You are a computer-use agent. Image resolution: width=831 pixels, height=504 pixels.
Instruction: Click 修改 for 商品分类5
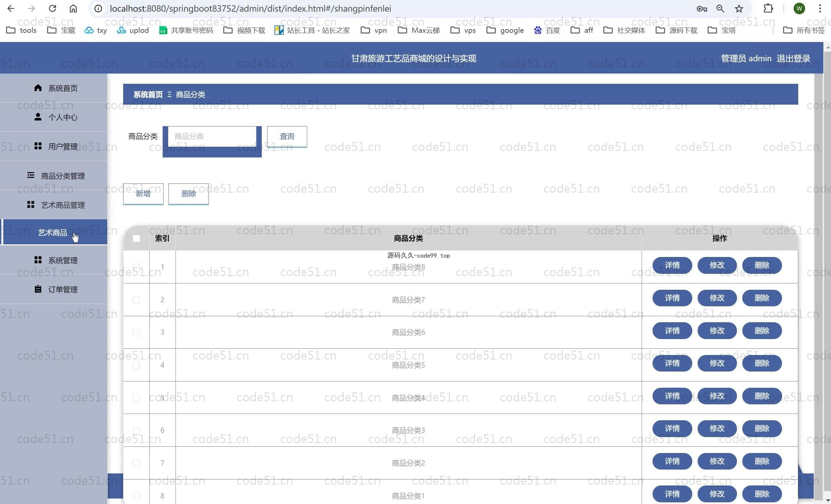click(717, 363)
